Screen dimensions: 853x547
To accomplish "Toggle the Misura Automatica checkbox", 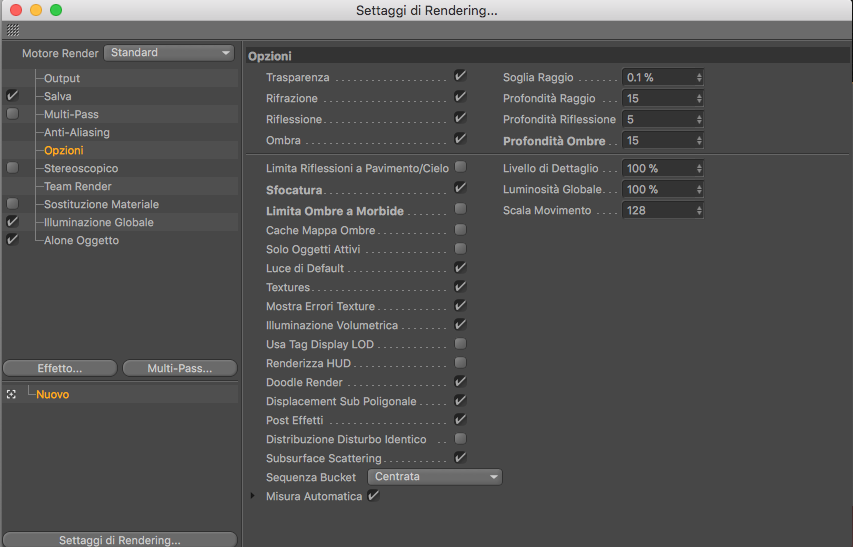I will 373,495.
